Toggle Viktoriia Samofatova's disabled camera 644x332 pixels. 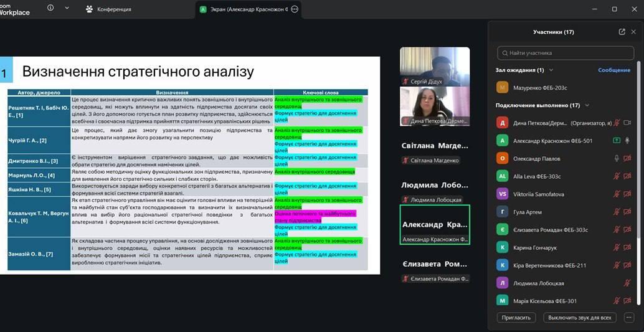click(627, 194)
